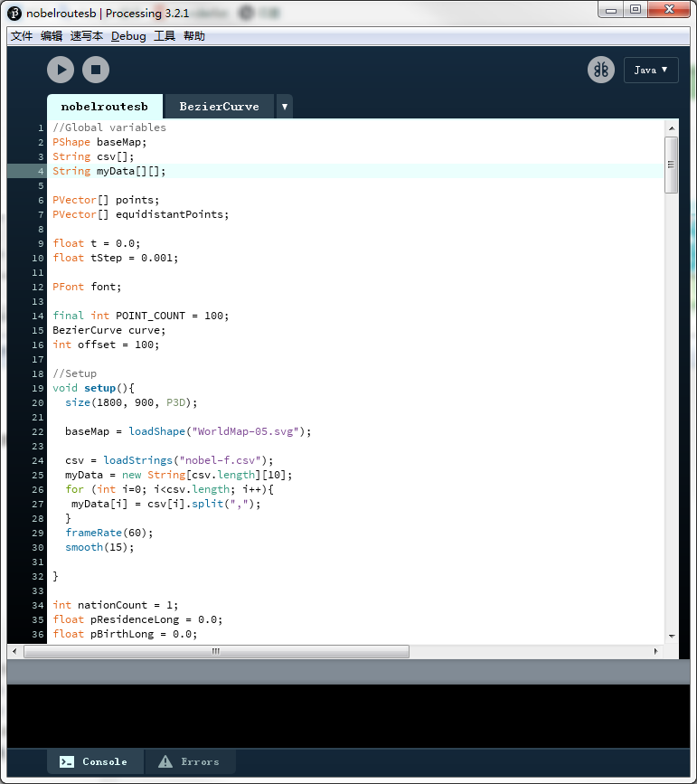This screenshot has height=784, width=697.
Task: Click 'float pResidenceLong = 0.0;' line
Action: click(137, 620)
